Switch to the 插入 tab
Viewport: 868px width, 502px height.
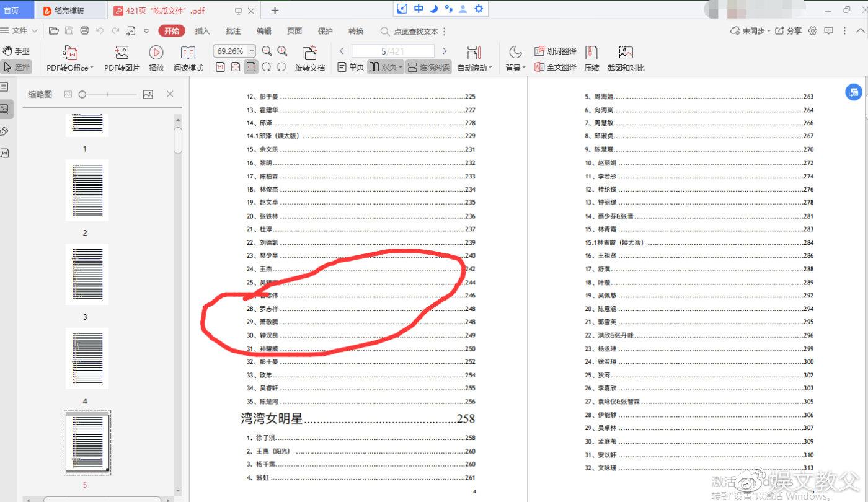(202, 31)
